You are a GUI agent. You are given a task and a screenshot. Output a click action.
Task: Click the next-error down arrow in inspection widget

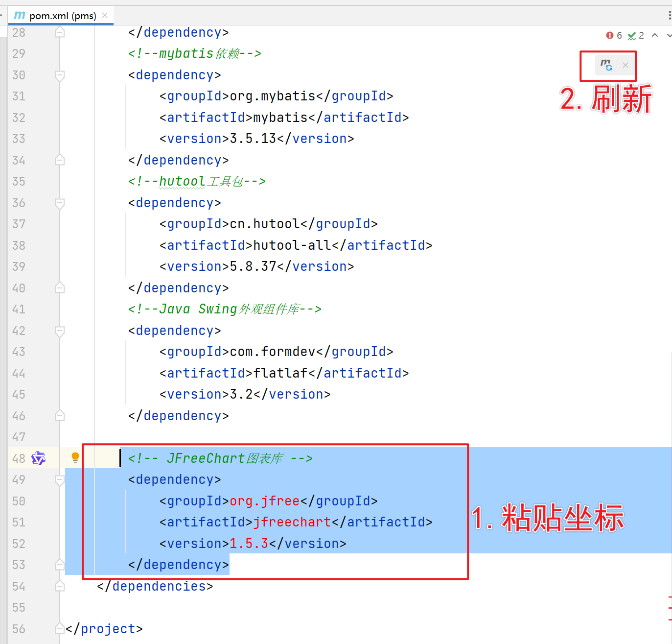click(669, 35)
